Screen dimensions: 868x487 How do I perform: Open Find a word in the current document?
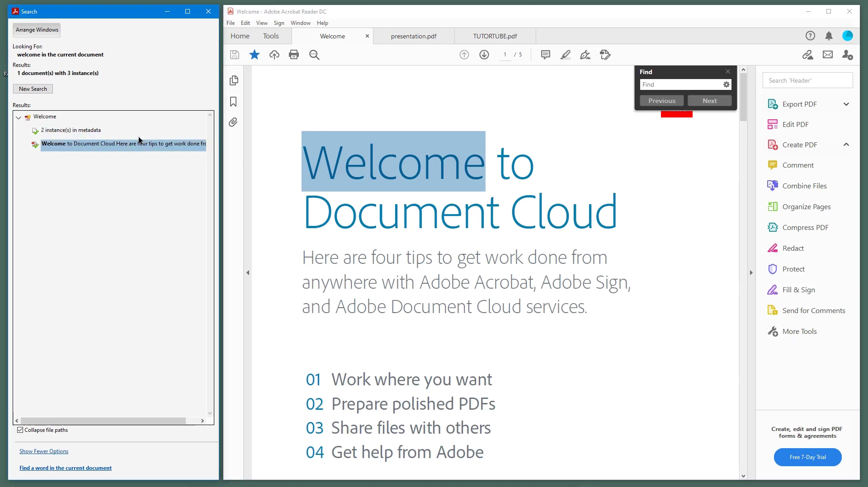pyautogui.click(x=66, y=468)
